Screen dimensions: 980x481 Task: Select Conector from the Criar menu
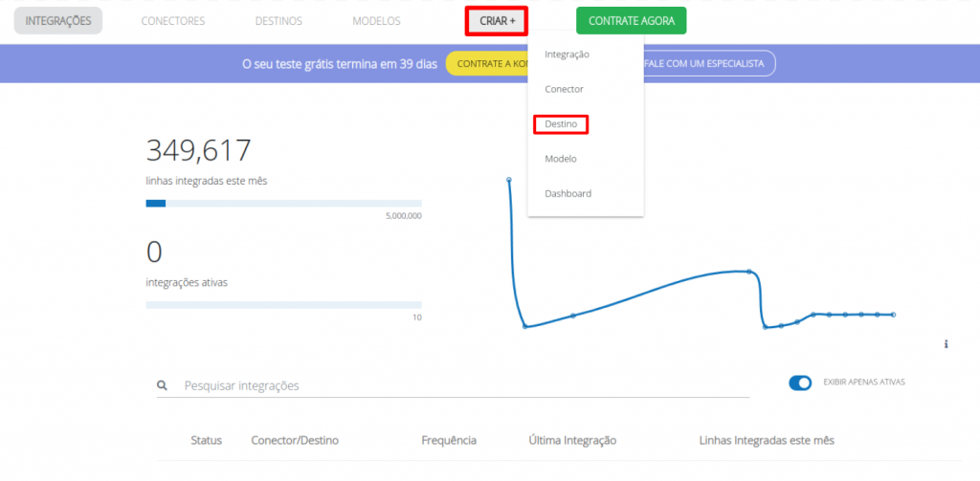tap(564, 89)
